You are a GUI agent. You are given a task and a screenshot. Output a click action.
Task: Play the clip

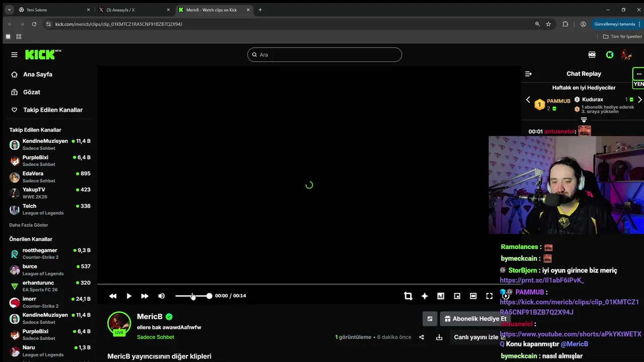point(129,296)
